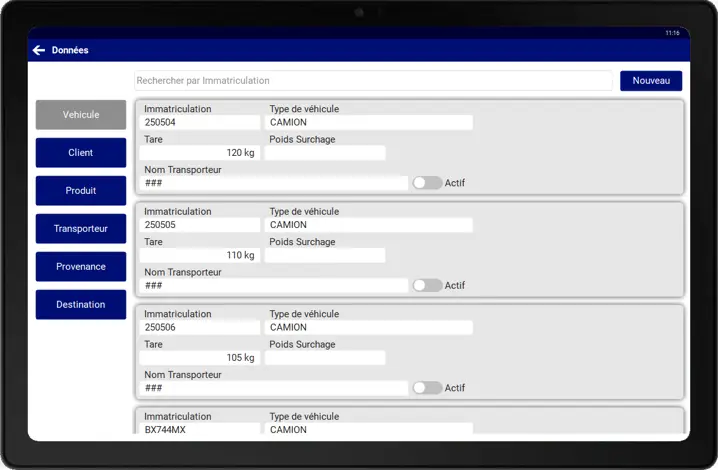Select Poids Surchage field of vehicle 250505
The image size is (718, 470).
pos(325,256)
